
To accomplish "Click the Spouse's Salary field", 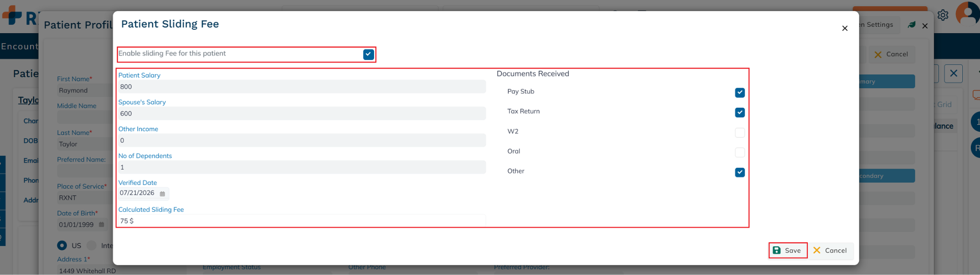I will tap(302, 114).
